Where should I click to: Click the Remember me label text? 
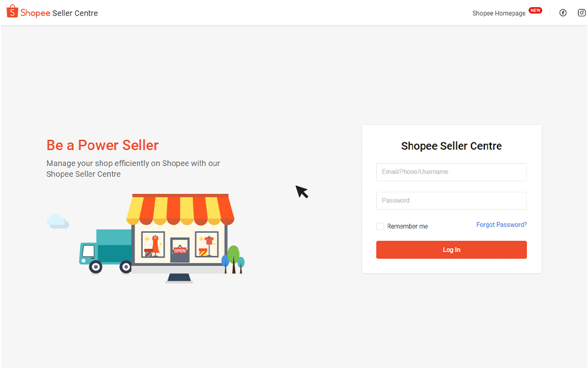[407, 226]
